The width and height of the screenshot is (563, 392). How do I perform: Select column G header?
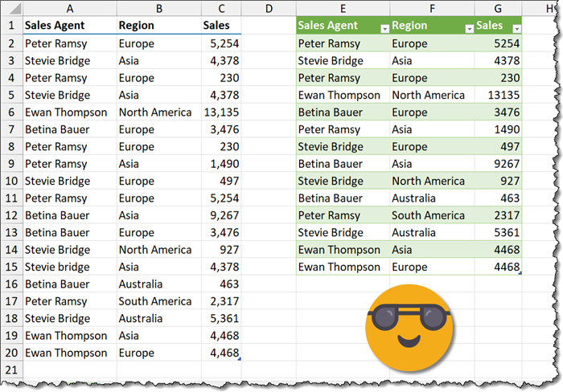pyautogui.click(x=498, y=8)
